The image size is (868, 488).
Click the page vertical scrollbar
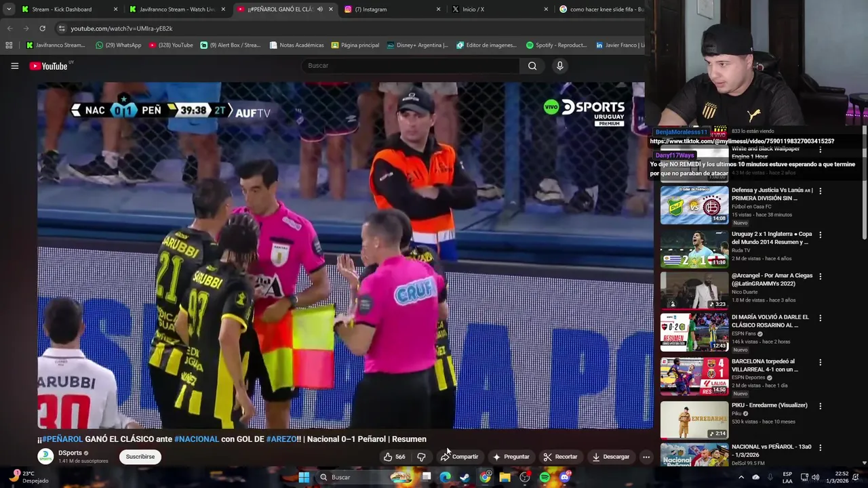tap(865, 183)
